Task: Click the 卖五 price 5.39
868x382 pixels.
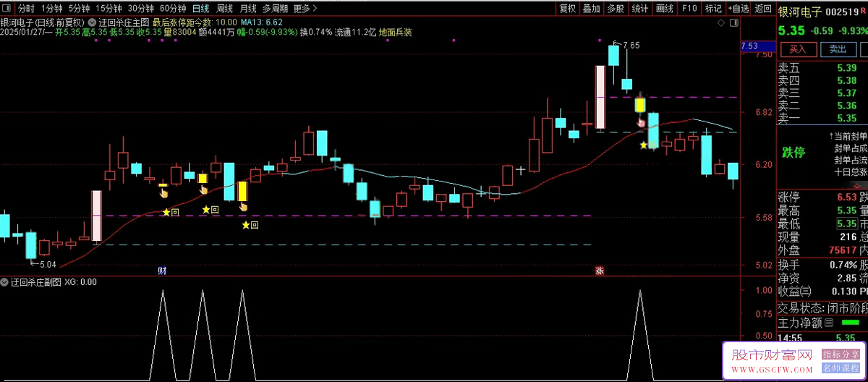Action: tap(846, 68)
